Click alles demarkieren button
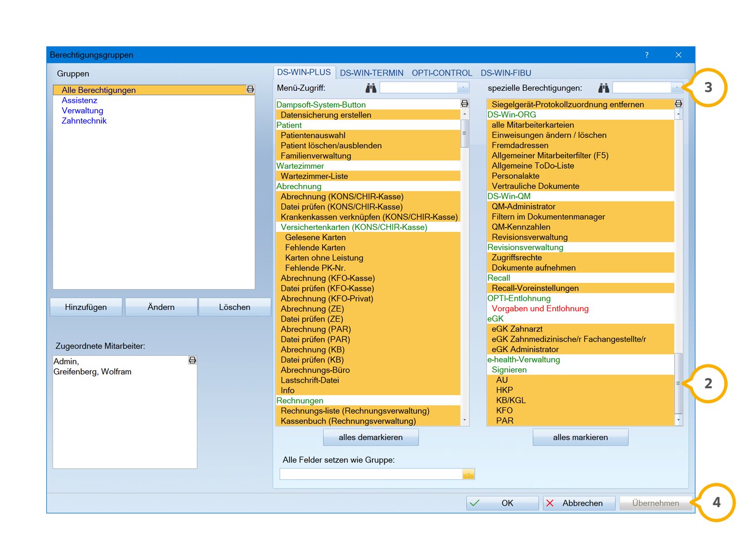This screenshot has height=560, width=742. tap(371, 437)
